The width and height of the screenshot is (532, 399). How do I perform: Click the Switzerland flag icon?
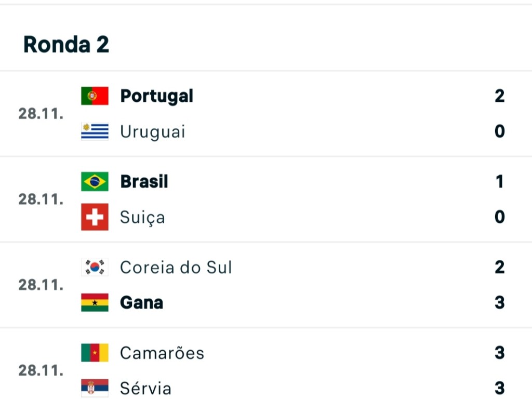click(x=95, y=217)
